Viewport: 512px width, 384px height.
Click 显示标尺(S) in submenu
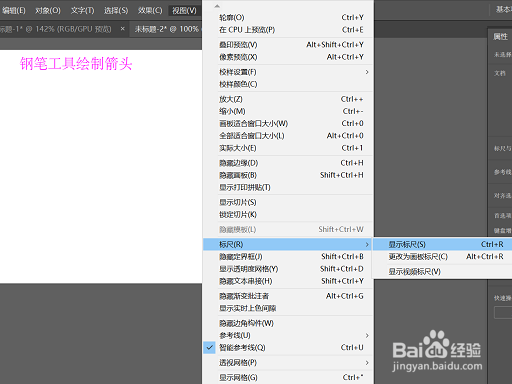442,244
